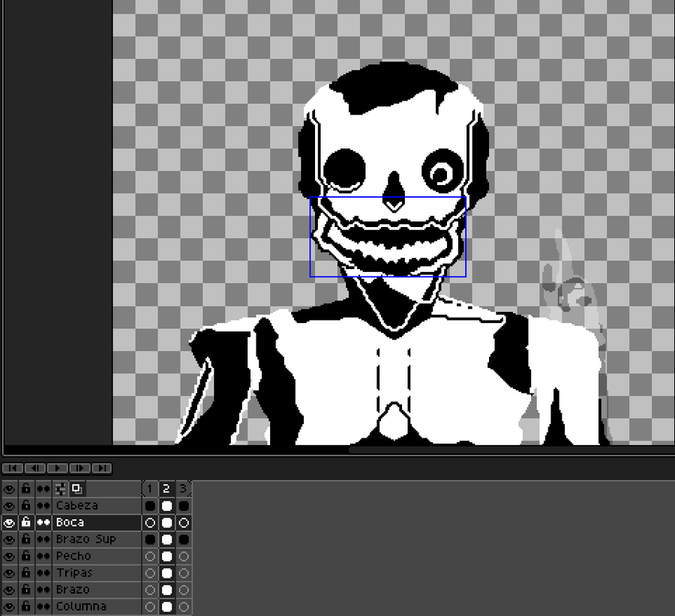Screen dimensions: 675x616
Task: Select Pecho cel in frame 2
Action: (166, 556)
